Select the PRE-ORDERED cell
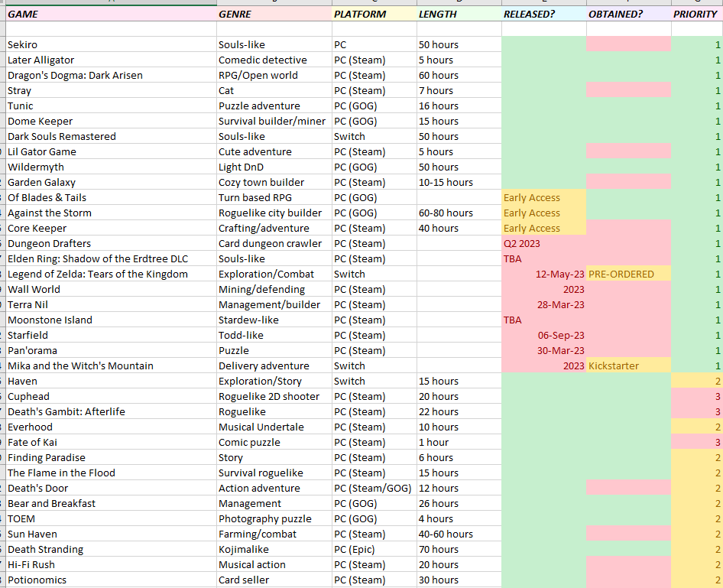This screenshot has width=723, height=588. pyautogui.click(x=629, y=274)
